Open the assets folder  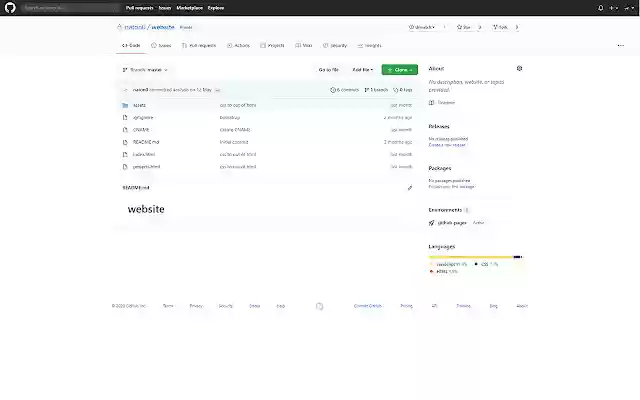(x=139, y=105)
